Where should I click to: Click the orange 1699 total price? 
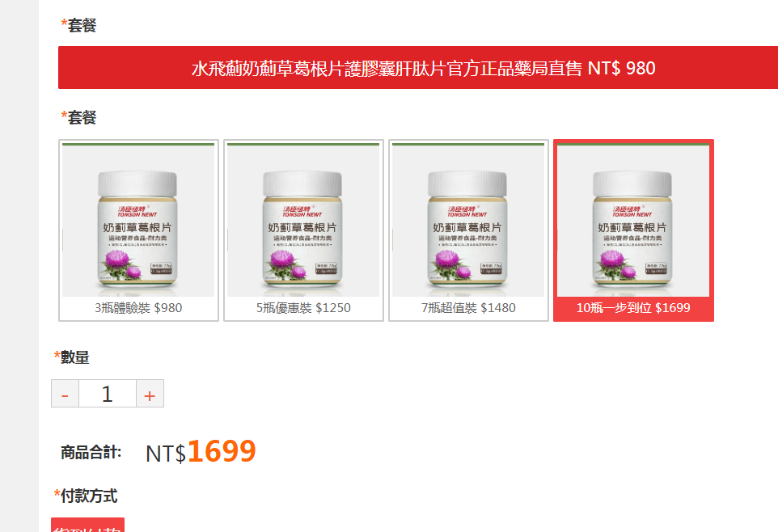pos(222,451)
